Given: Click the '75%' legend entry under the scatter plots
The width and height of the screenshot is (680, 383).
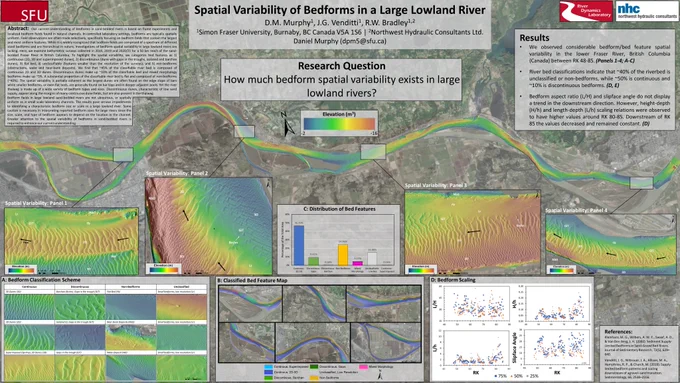Looking at the screenshot, I should tap(501, 376).
